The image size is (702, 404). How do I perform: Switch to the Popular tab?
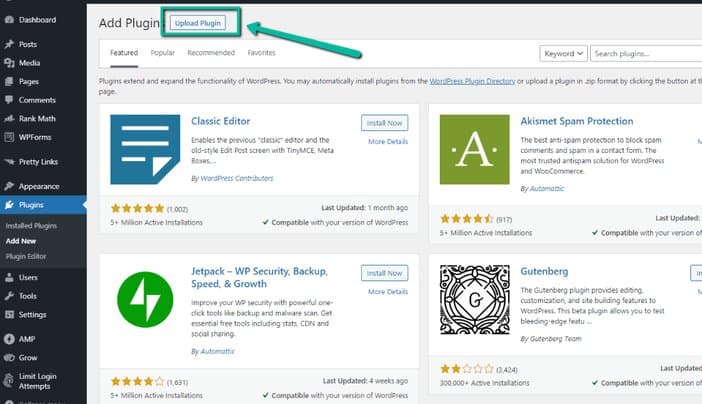tap(163, 53)
